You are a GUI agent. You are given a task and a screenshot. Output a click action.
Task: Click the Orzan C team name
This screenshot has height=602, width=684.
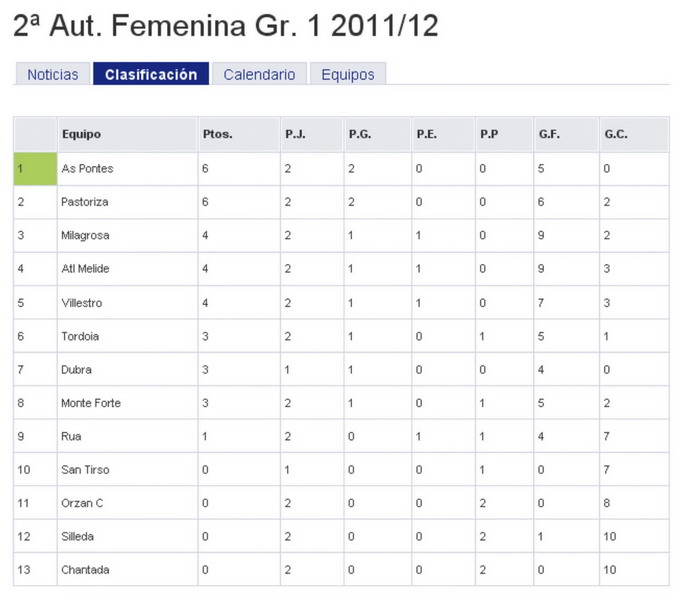point(82,503)
